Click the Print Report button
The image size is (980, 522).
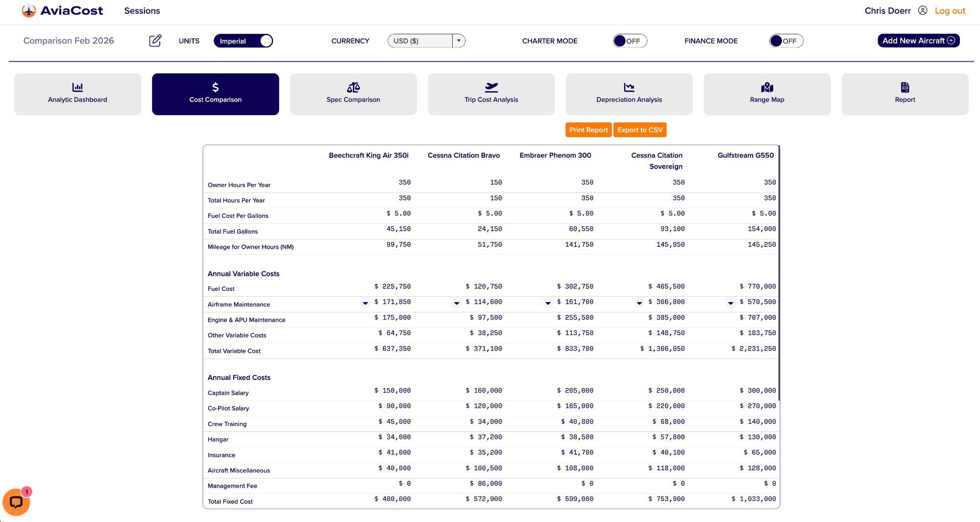588,130
